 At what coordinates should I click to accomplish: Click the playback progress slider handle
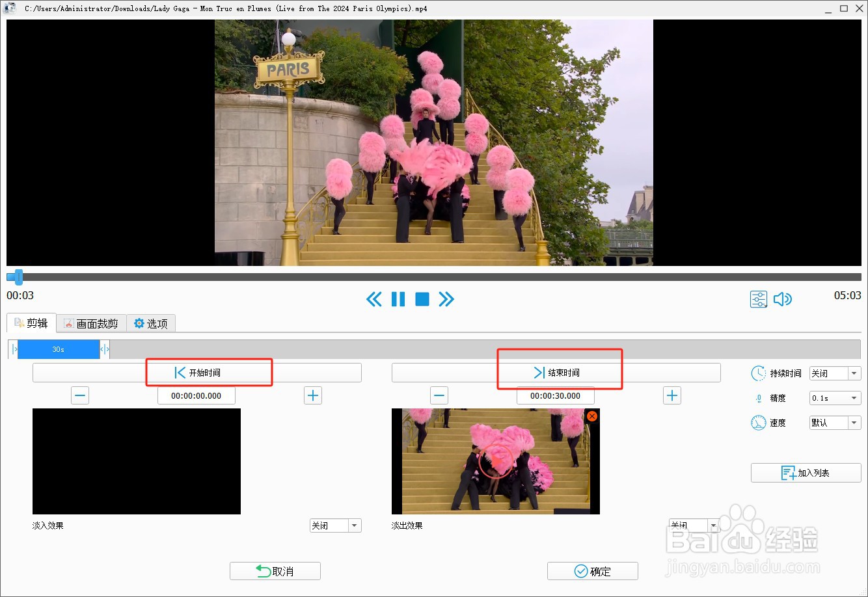pyautogui.click(x=18, y=278)
